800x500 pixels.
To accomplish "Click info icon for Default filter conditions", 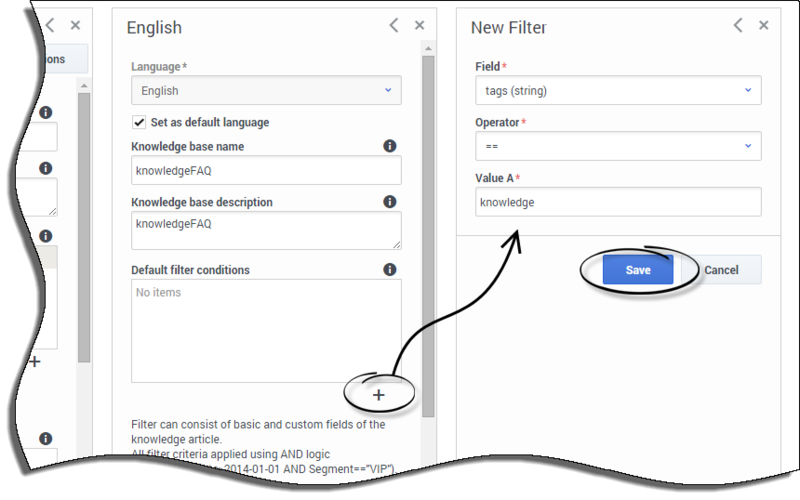I will (x=390, y=269).
